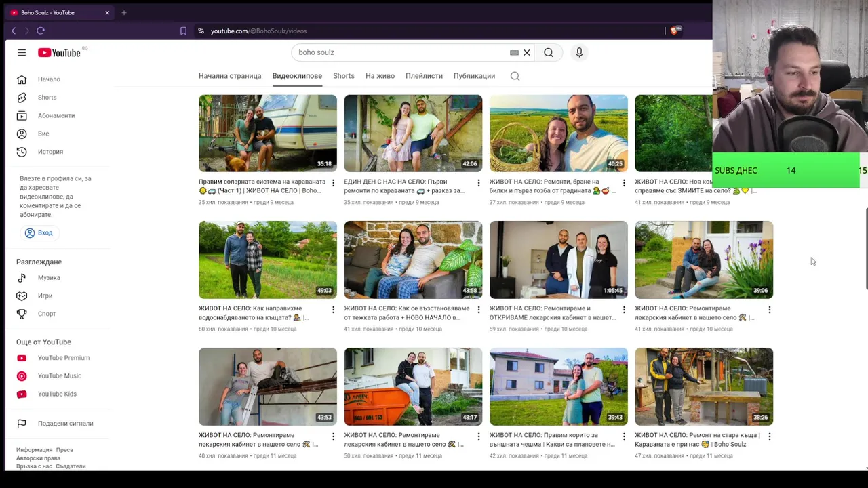Play 1:05:45 doctor's office thumbnail
The height and width of the screenshot is (488, 868).
point(559,260)
